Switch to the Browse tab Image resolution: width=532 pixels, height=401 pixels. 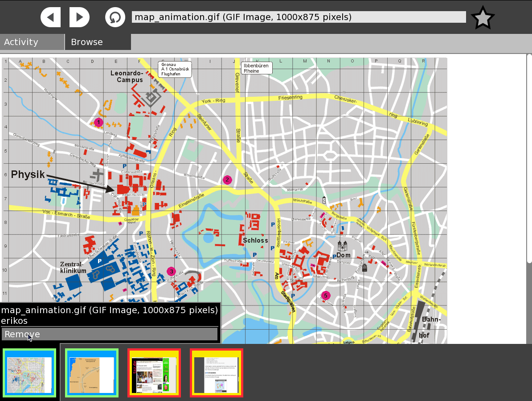click(x=98, y=42)
